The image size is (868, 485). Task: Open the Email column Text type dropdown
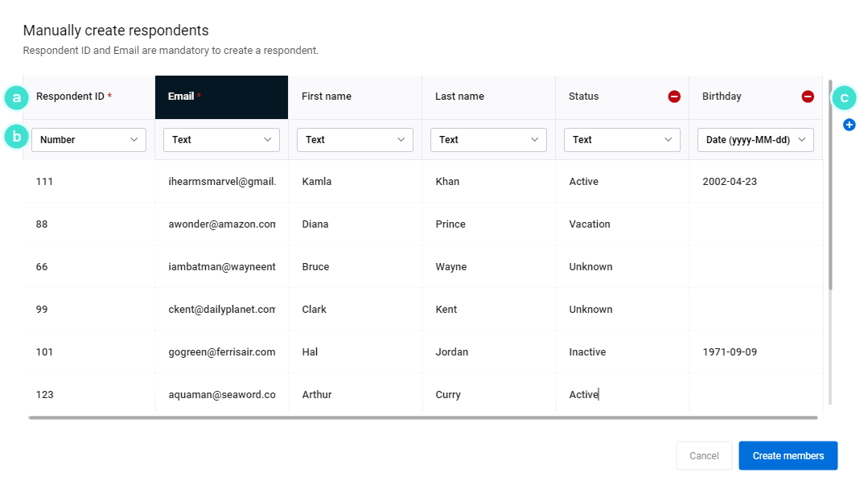(221, 139)
